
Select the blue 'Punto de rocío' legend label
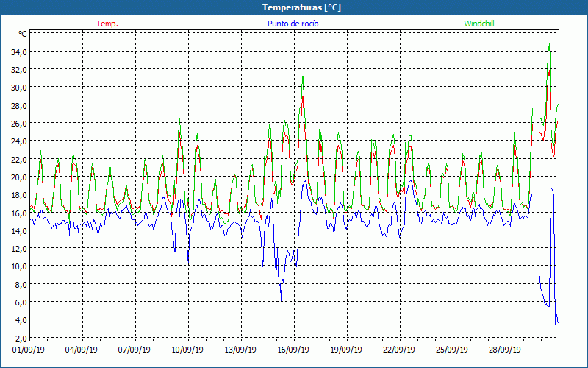click(293, 24)
